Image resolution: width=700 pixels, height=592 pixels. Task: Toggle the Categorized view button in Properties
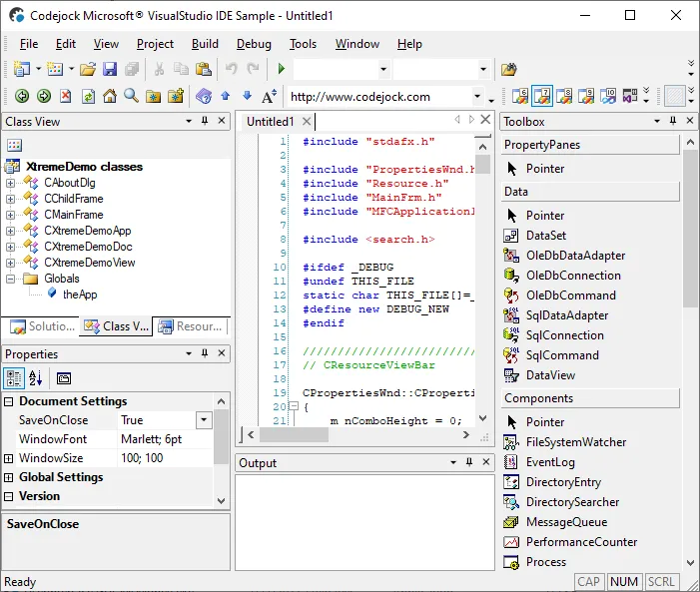(14, 378)
